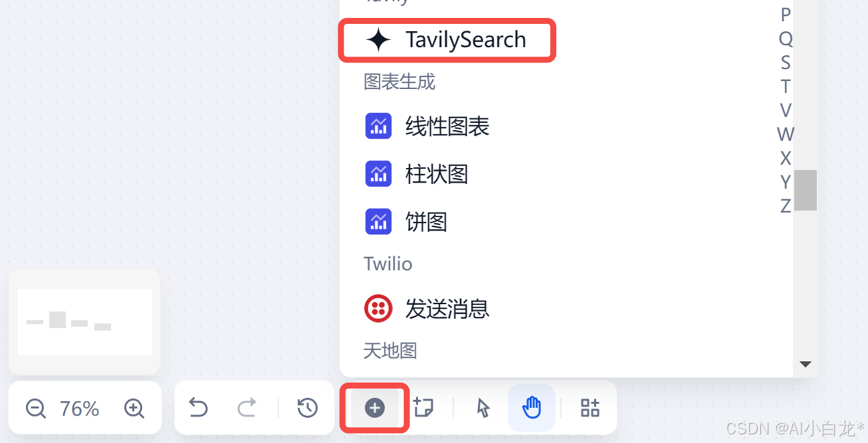Jump to letter Z in the index
This screenshot has width=868, height=443.
tap(786, 206)
